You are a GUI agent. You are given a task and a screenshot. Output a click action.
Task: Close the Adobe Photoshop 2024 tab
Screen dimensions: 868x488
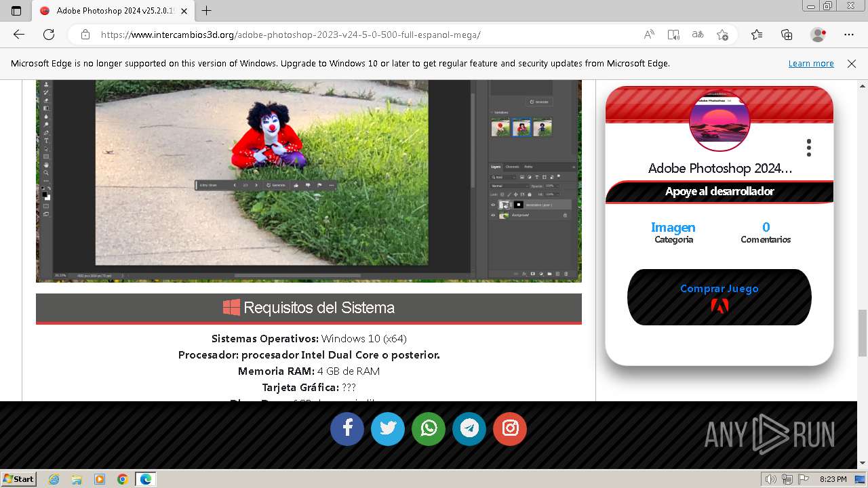(x=184, y=11)
